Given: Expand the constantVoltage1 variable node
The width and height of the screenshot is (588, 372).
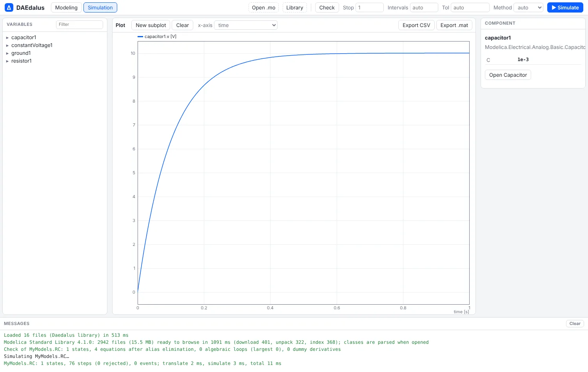Looking at the screenshot, I should click(7, 45).
